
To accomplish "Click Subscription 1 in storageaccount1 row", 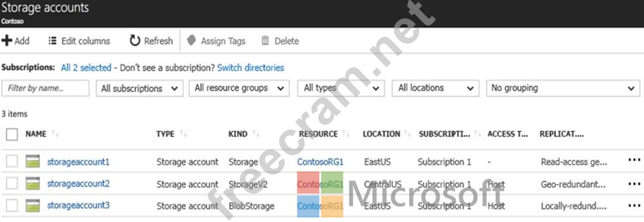I will (x=444, y=162).
